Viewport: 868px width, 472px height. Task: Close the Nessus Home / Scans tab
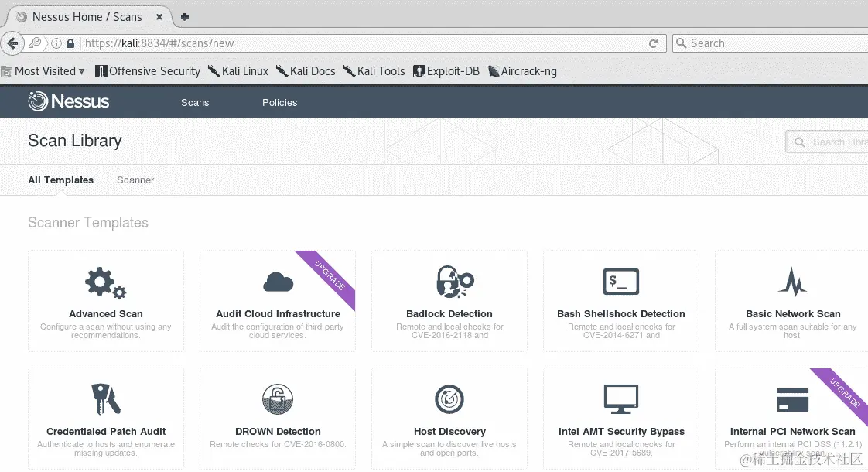pos(159,17)
